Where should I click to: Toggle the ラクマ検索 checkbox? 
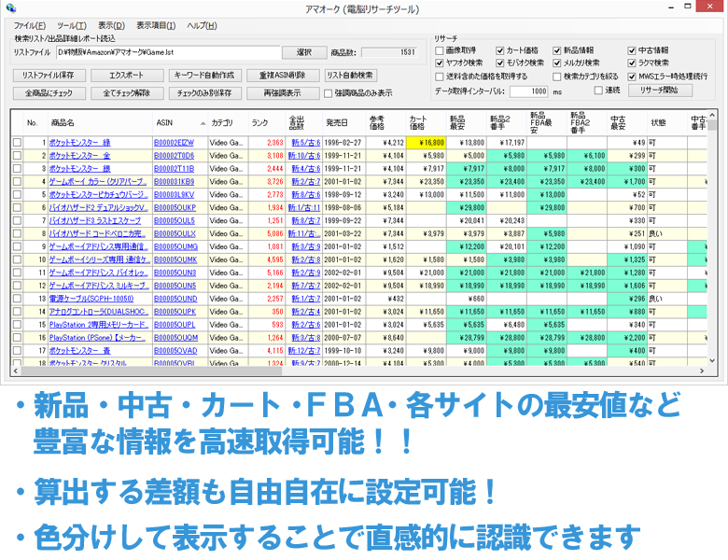pos(632,63)
